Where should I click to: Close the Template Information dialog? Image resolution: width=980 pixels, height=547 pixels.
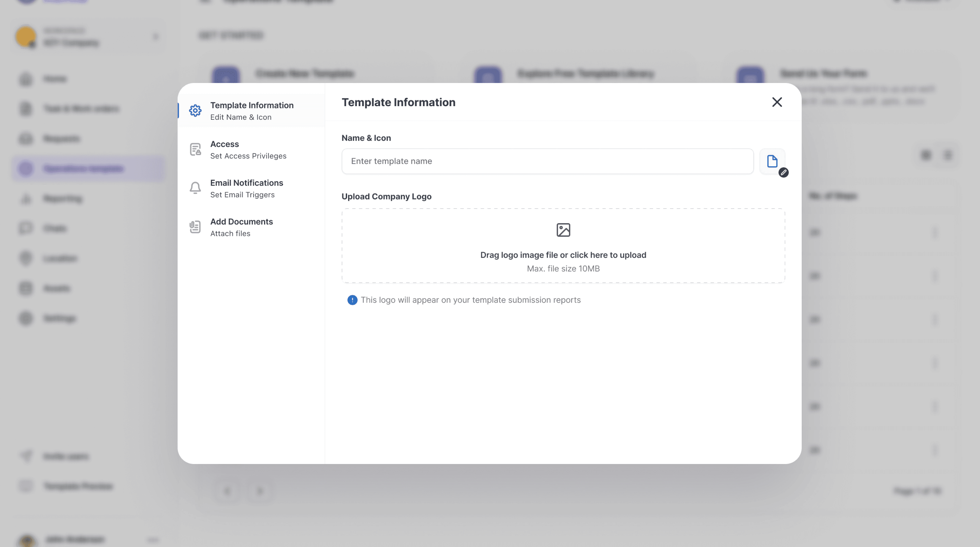click(x=777, y=102)
